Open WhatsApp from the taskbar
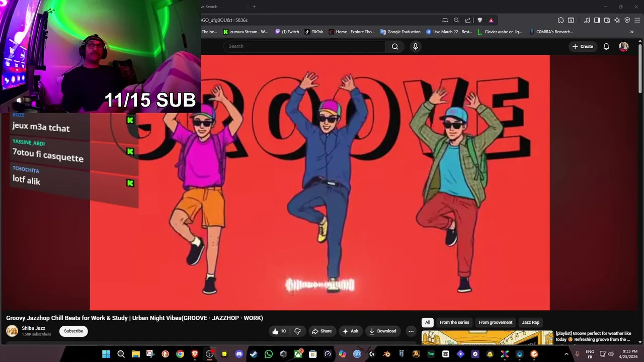This screenshot has height=362, width=644. click(269, 354)
